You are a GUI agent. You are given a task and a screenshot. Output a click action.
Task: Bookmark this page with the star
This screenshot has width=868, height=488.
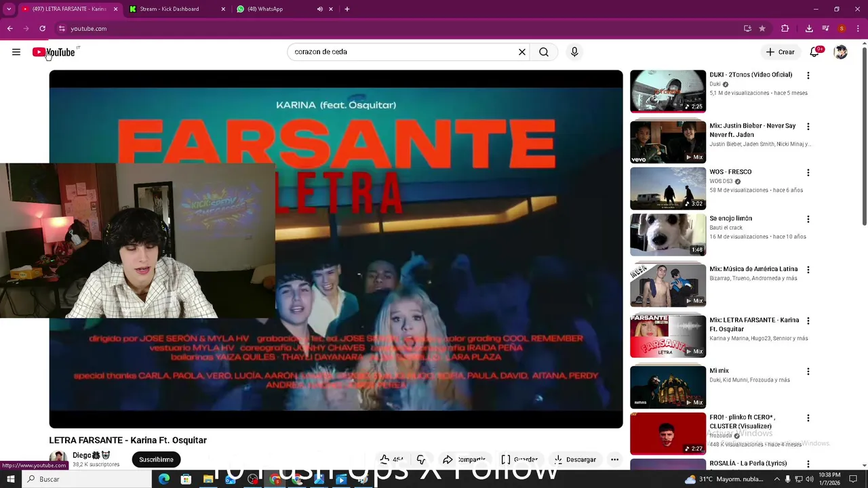pos(762,28)
